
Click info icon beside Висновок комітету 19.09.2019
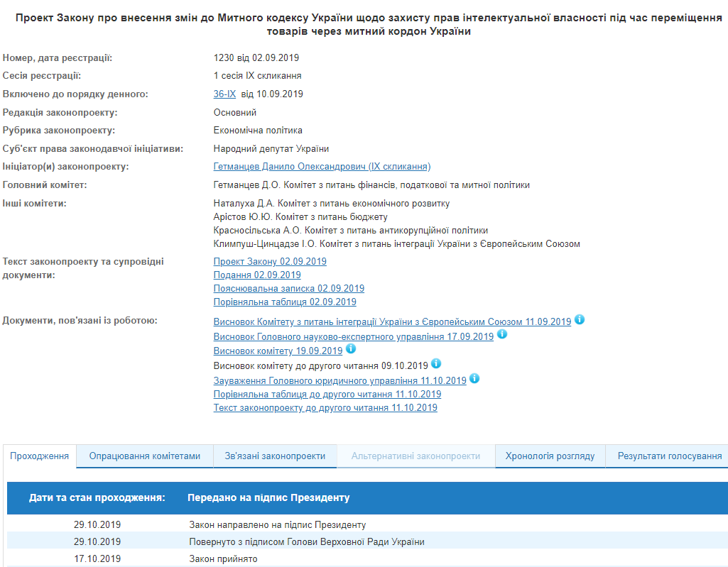(351, 349)
